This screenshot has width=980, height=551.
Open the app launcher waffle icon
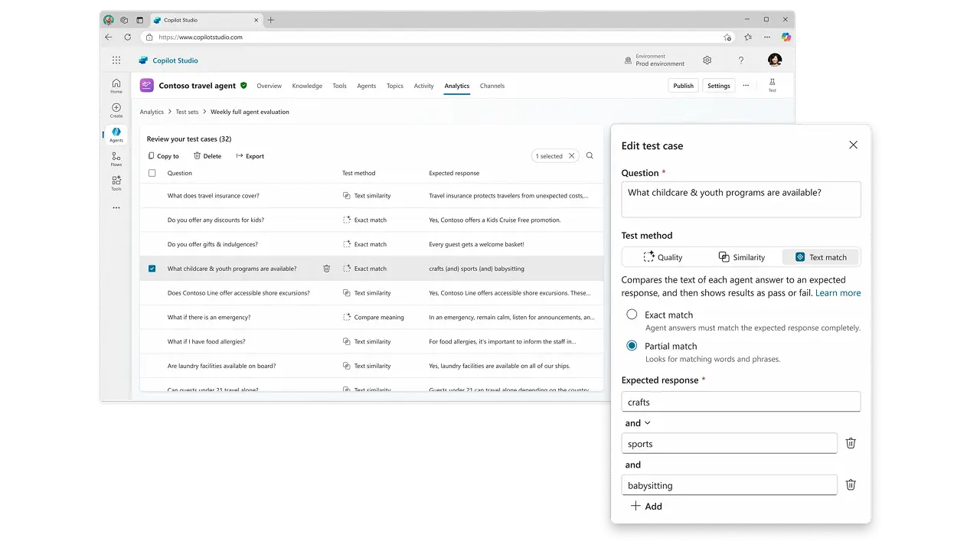[116, 60]
